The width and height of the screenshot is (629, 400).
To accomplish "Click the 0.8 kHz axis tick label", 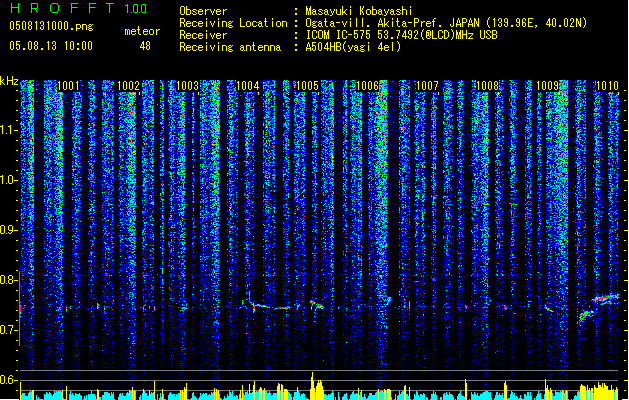I will [8, 280].
